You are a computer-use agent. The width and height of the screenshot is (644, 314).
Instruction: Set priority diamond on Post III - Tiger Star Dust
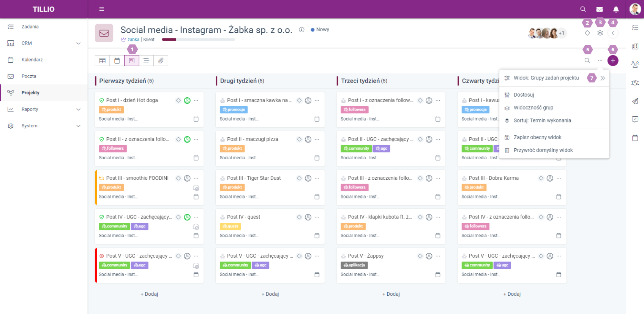click(x=299, y=178)
